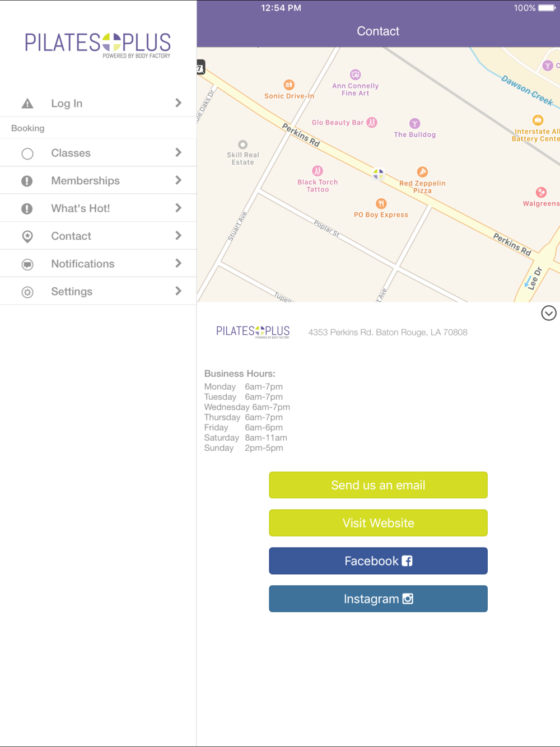560x747 pixels.
Task: Click the Contact title in header
Action: tap(378, 31)
